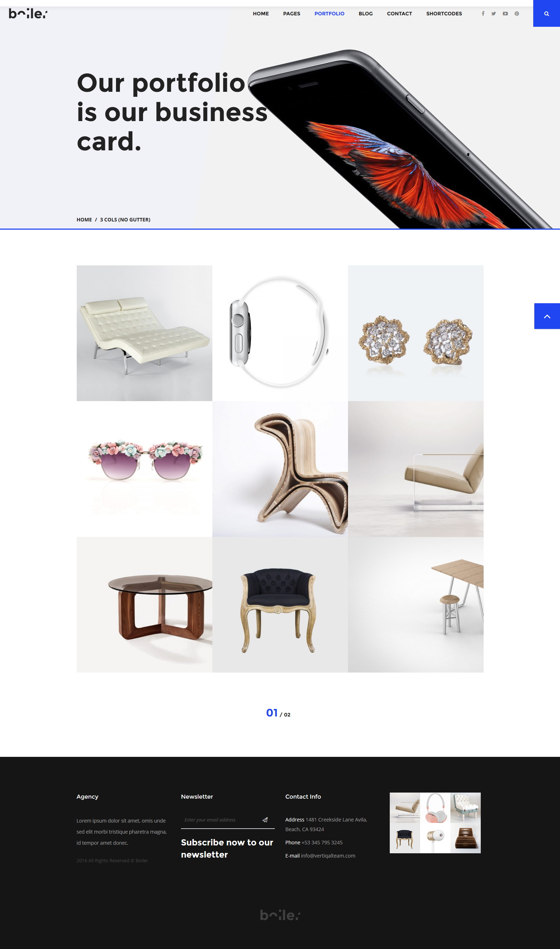Open the search icon in header

pos(546,14)
